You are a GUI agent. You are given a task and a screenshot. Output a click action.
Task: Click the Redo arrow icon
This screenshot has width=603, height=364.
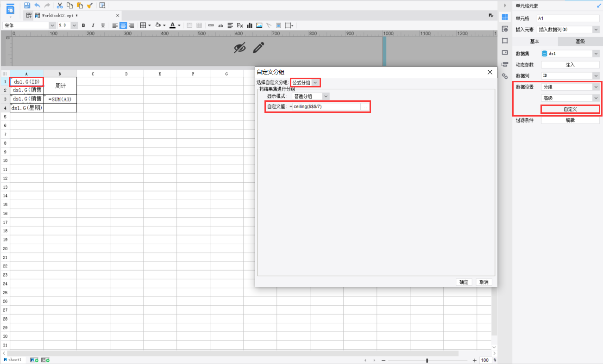click(x=47, y=6)
